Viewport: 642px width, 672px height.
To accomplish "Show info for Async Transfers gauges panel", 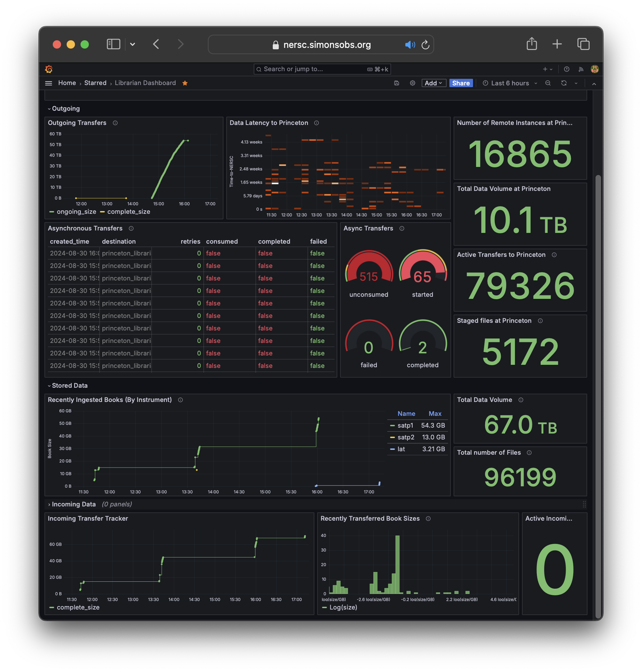I will tap(402, 228).
